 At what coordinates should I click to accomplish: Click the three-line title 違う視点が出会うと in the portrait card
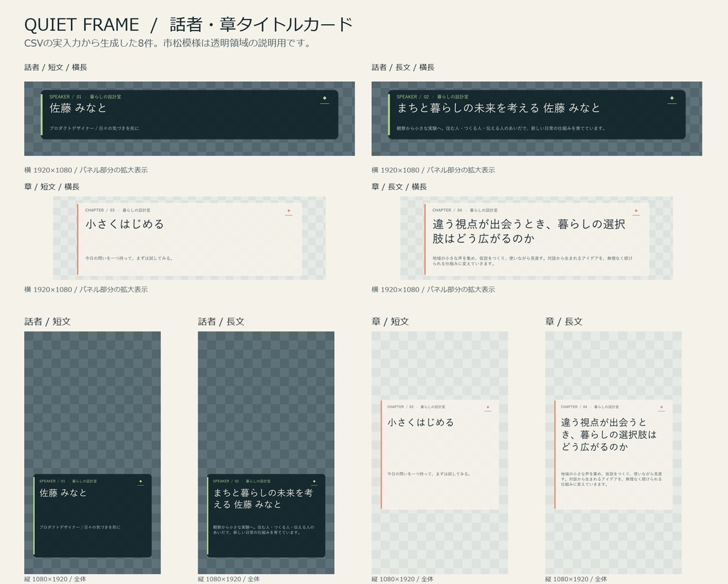coord(609,435)
